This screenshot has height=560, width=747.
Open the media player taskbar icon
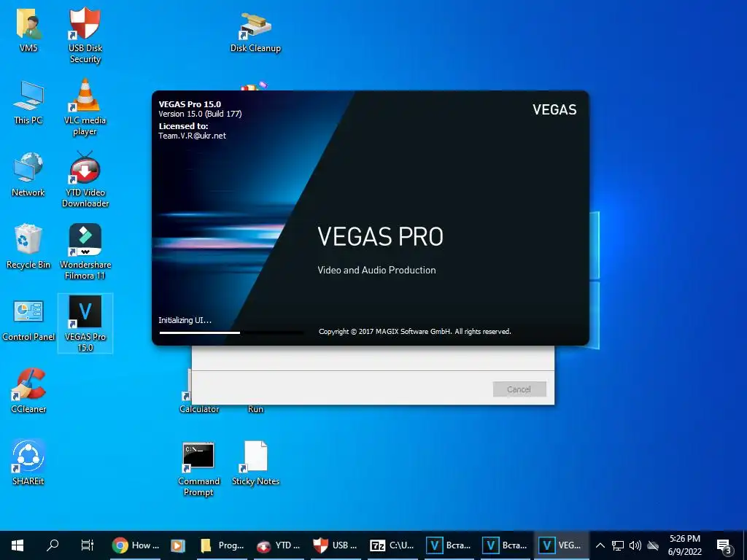pyautogui.click(x=178, y=545)
